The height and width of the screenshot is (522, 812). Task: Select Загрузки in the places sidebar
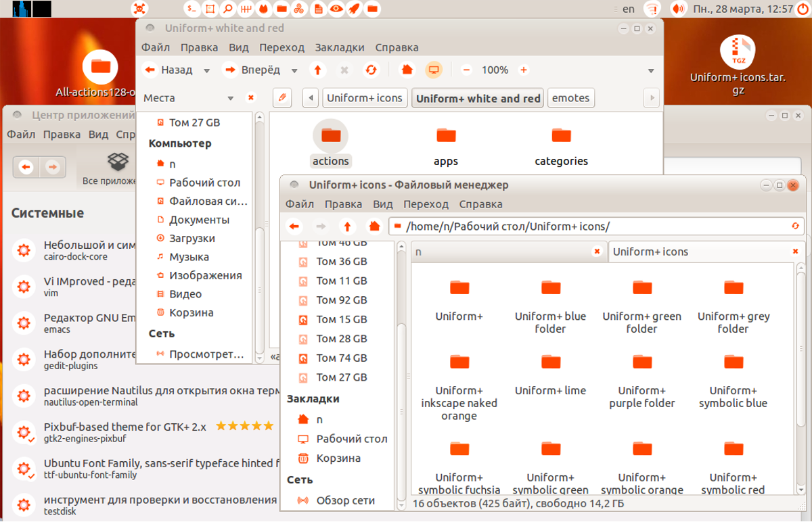(192, 238)
